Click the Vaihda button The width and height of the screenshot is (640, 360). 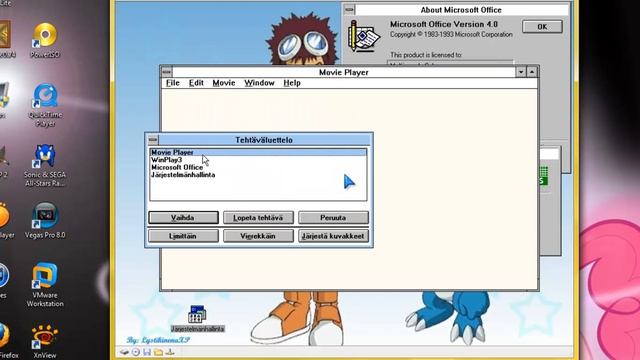[x=183, y=218]
